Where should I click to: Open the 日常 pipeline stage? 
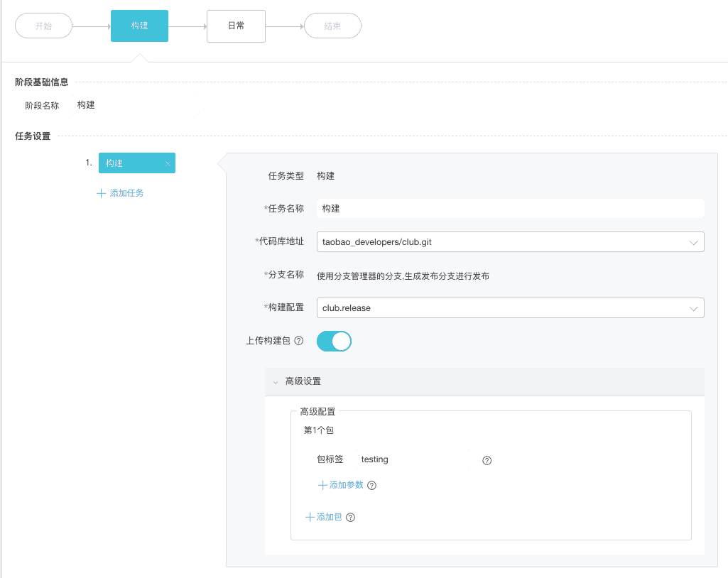236,26
